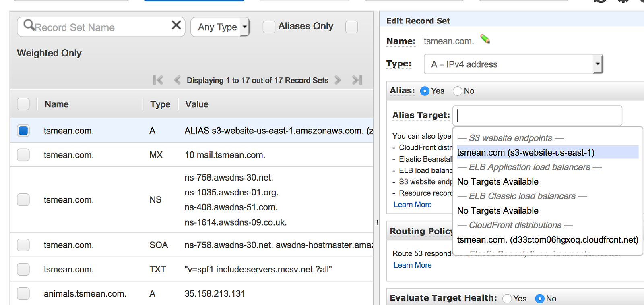The image size is (644, 305).
Task: Click the Alias Target input field
Action: 537,116
